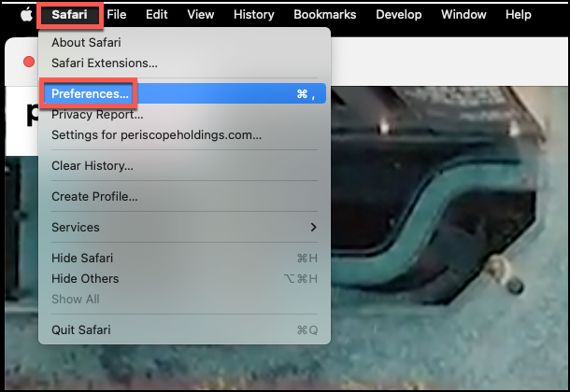Choose Clear History… entry
Image resolution: width=570 pixels, height=392 pixels.
click(185, 166)
